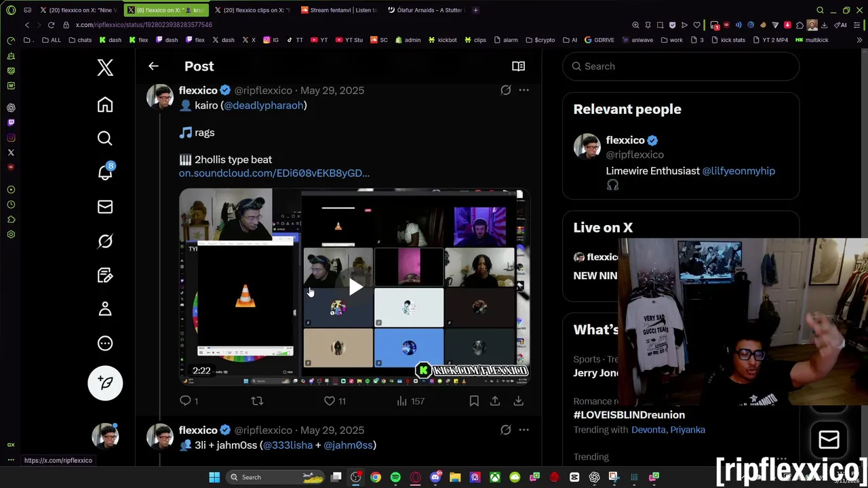
Task: Click the address bar URL
Action: 144,25
